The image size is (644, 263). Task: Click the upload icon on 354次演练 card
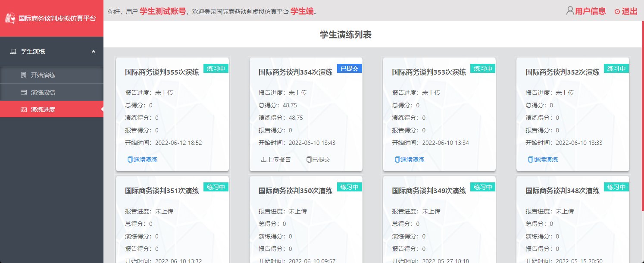(x=264, y=160)
